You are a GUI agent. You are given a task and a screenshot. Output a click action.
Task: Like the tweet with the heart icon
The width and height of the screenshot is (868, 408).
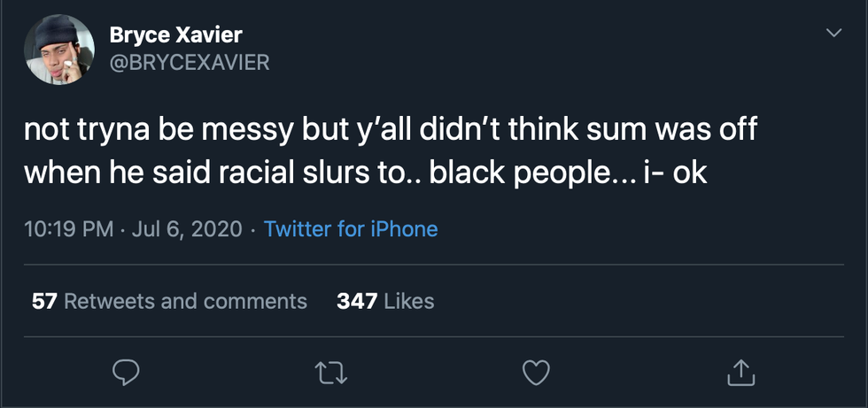point(536,373)
